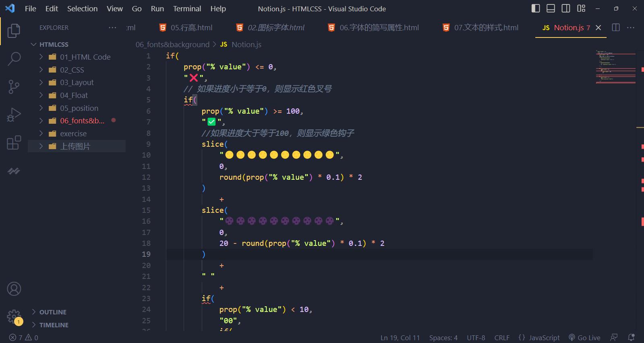Click Go Live in the status bar

pos(584,337)
